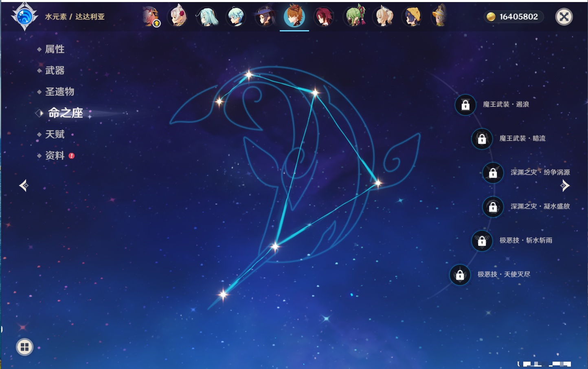Image resolution: width=588 pixels, height=369 pixels.
Task: Switch to the witch-hat character avatar
Action: (x=265, y=17)
